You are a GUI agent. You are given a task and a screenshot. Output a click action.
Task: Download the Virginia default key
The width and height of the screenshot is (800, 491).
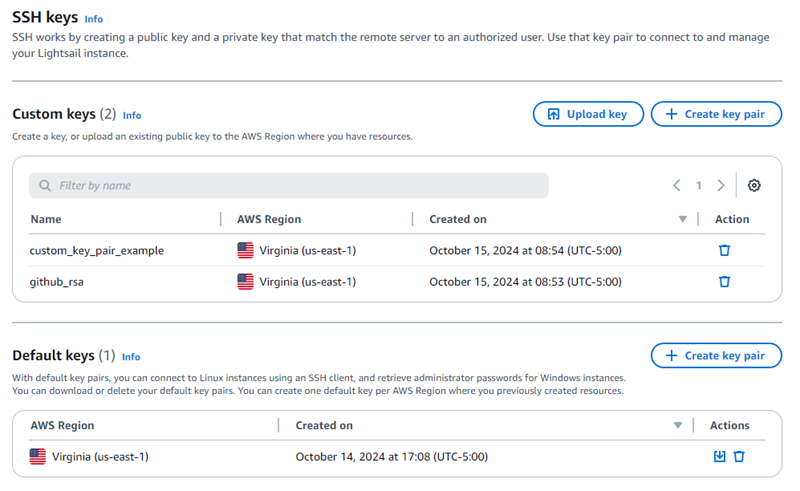tap(719, 457)
